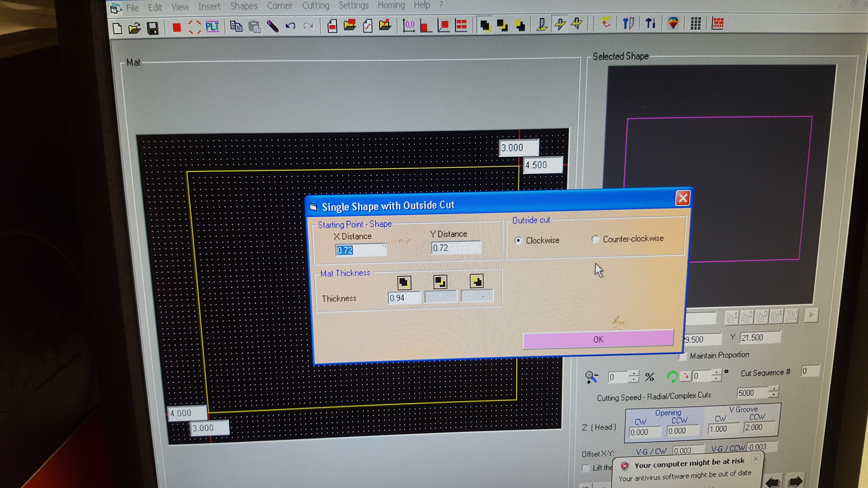This screenshot has height=488, width=868.
Task: Click the Cut Sequence # field
Action: 810,371
